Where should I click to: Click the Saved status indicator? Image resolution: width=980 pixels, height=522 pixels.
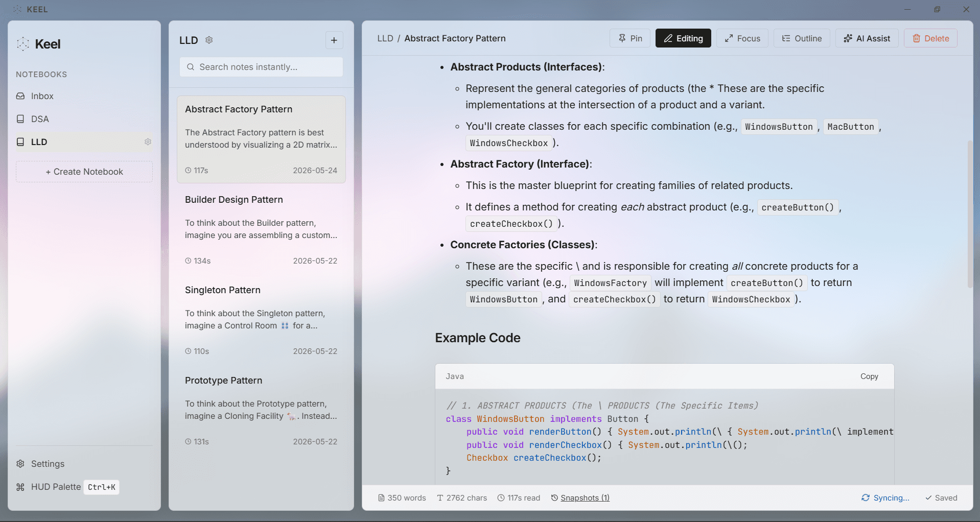click(x=941, y=498)
